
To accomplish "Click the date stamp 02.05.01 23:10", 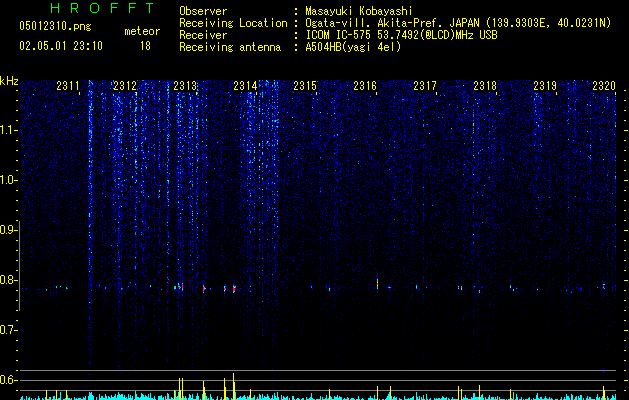I will coord(61,46).
